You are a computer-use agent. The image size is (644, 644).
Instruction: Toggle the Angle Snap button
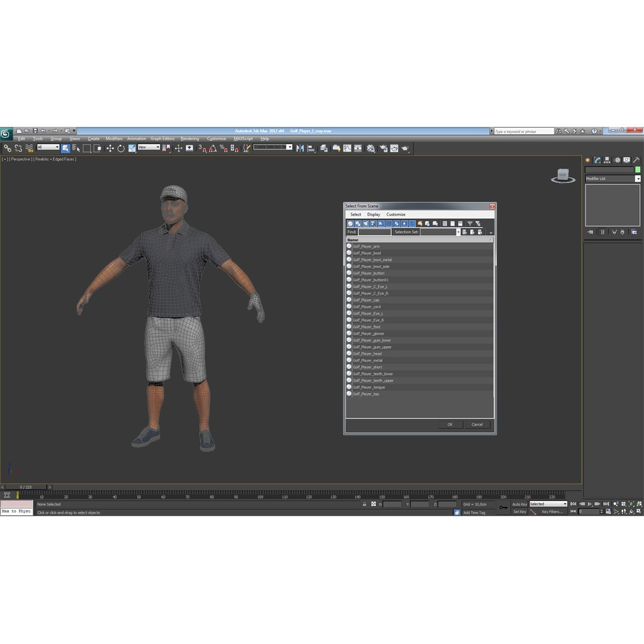coord(213,148)
